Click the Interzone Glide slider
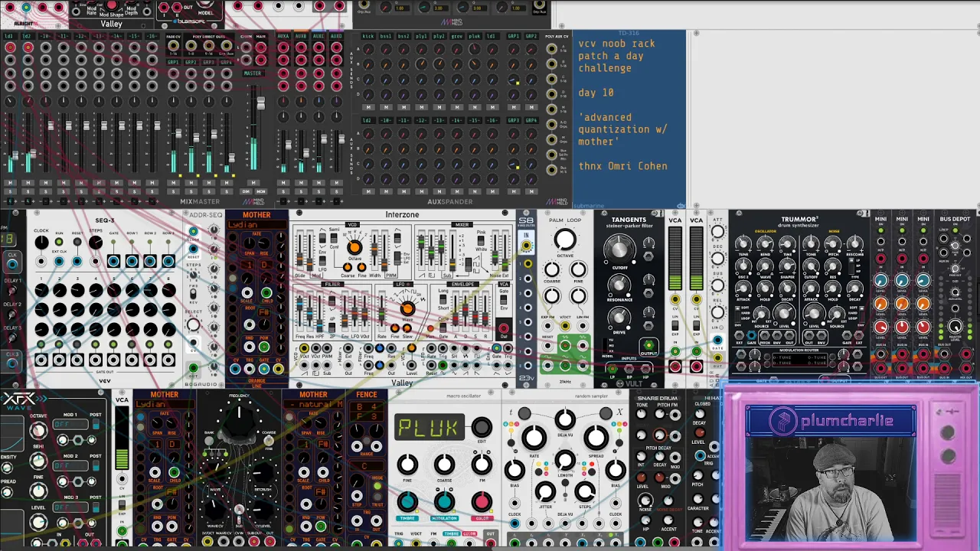980x551 pixels. 299,249
